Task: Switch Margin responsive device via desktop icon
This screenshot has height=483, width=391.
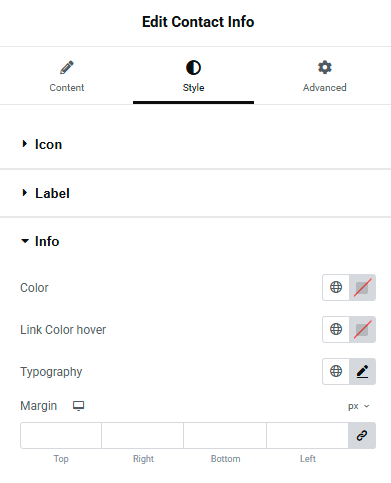Action: point(79,406)
